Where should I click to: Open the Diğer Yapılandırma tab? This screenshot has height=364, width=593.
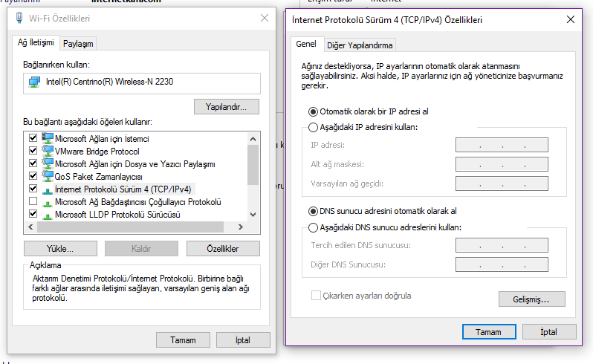click(360, 45)
